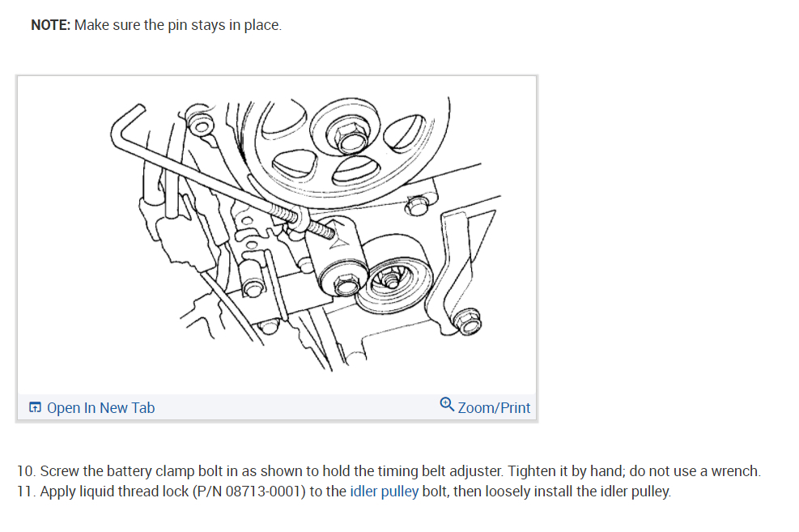This screenshot has width=799, height=532.
Task: Click the hooked handle end of the clamp bolt
Action: tap(126, 126)
